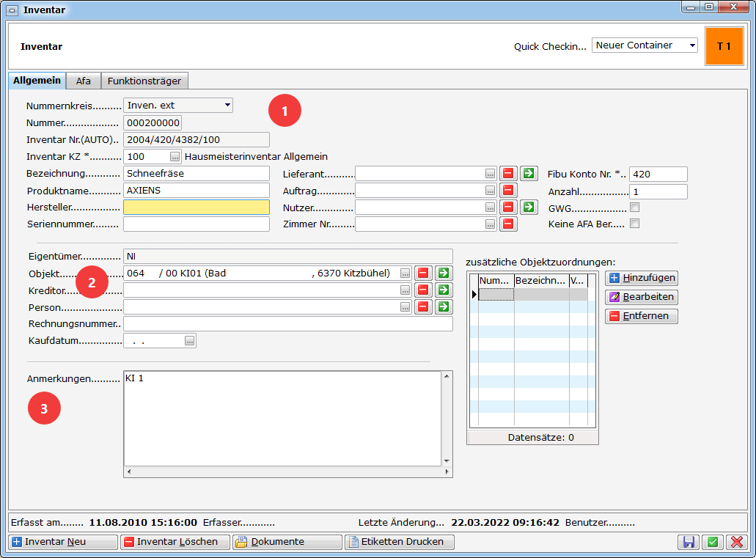Click Anmerkungen text area
Viewport: 756px width, 558px height.
point(282,418)
